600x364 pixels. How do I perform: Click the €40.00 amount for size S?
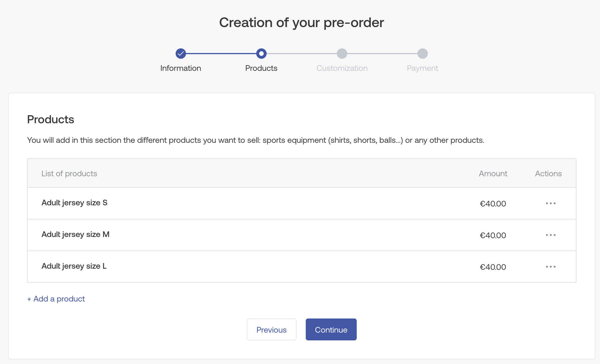click(493, 204)
